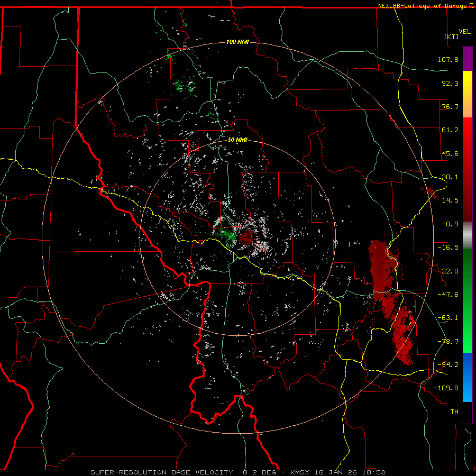Click the 100 NMI range ring label
The width and height of the screenshot is (476, 476).
pos(237,42)
